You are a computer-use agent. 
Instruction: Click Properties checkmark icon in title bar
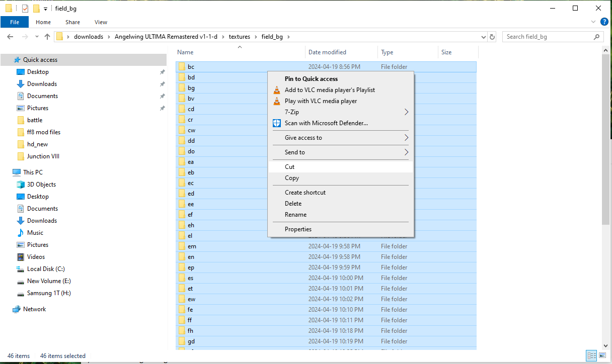(x=25, y=9)
